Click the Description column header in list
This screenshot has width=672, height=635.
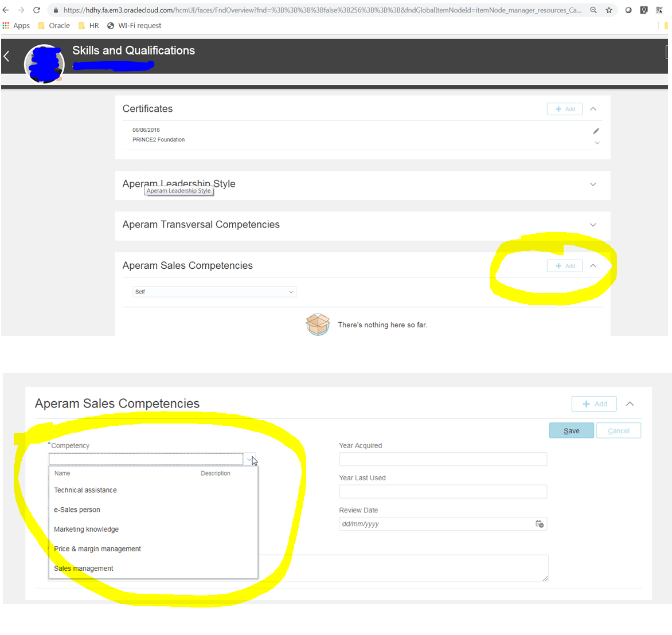216,473
